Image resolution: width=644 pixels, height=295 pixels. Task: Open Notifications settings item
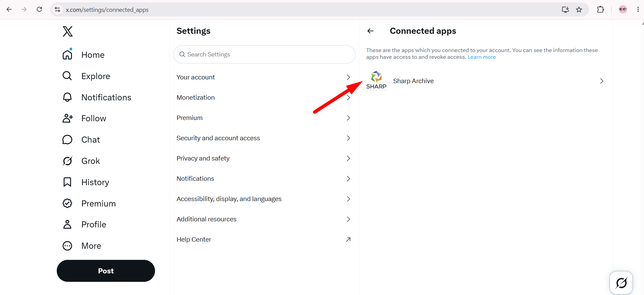pyautogui.click(x=264, y=179)
